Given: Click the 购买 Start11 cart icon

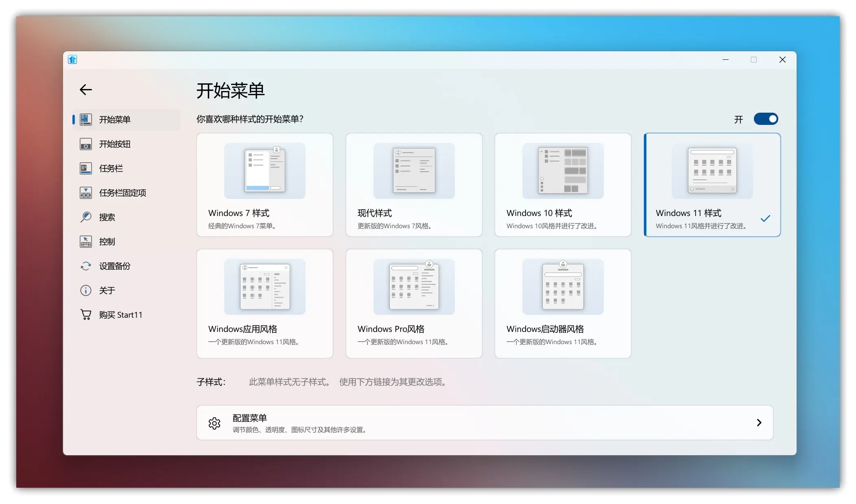Looking at the screenshot, I should 86,314.
